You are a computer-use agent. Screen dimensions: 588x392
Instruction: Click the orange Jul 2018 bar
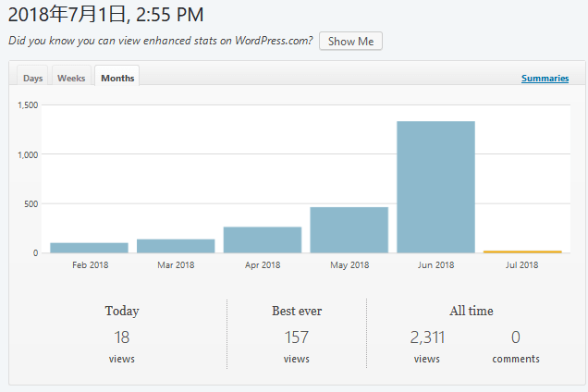[522, 251]
